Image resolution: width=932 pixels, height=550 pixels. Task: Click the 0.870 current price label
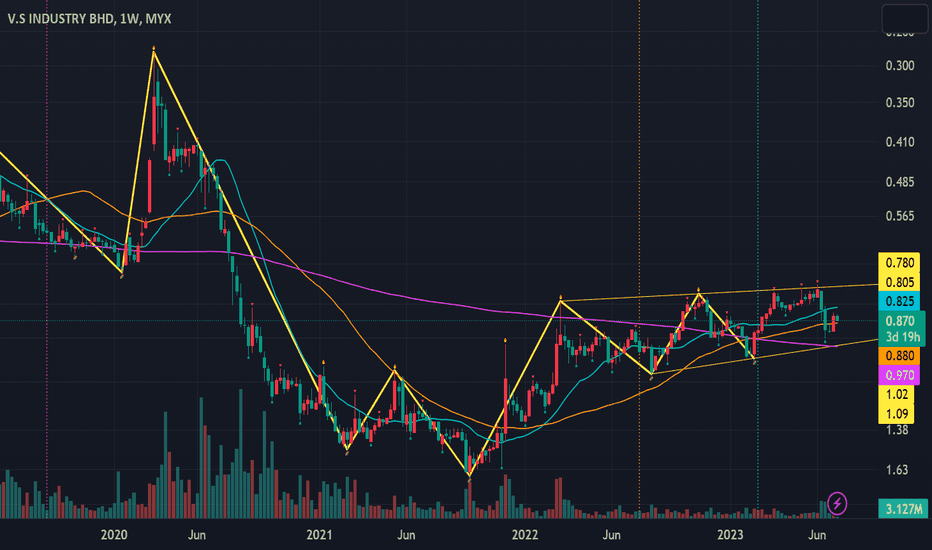coord(901,321)
